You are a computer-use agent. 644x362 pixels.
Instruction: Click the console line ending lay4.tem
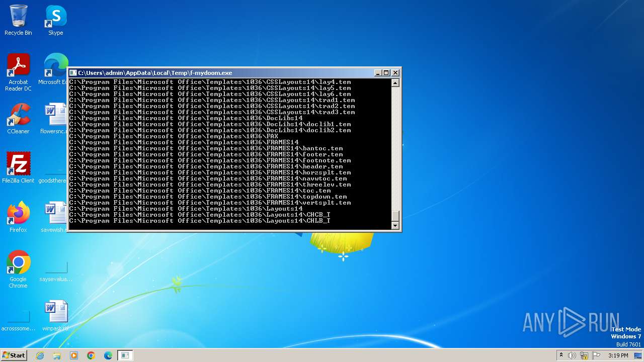pos(210,82)
